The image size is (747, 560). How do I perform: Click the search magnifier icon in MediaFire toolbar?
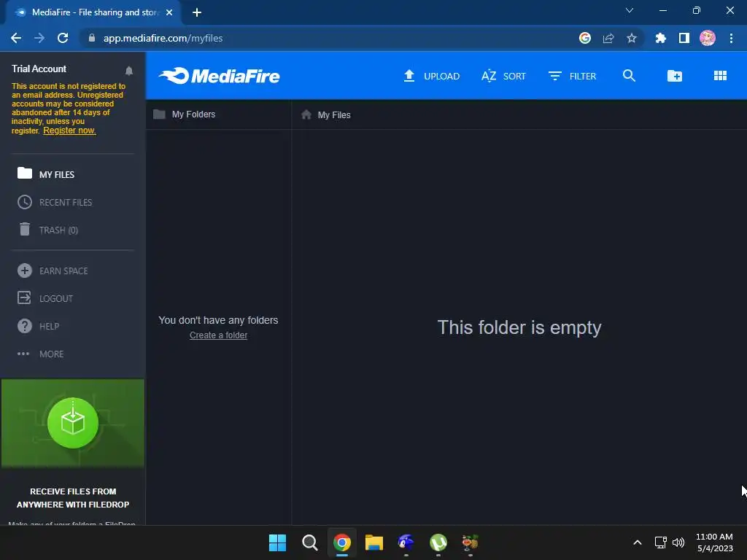tap(629, 76)
